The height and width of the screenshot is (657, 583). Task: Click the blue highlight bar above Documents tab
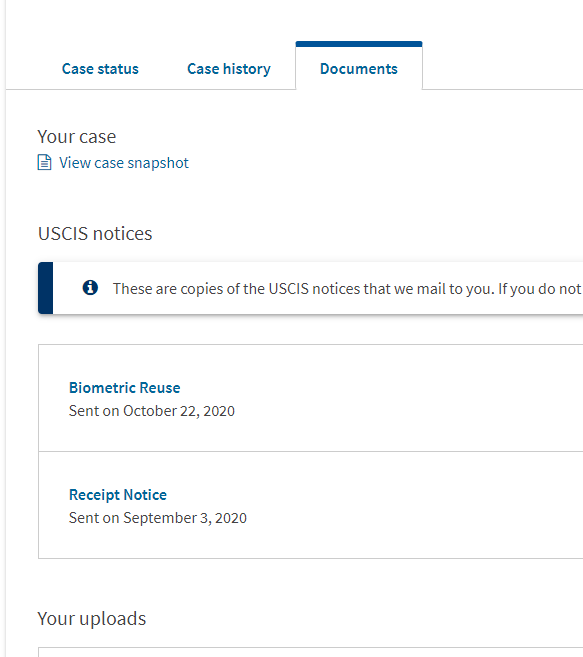pos(359,44)
